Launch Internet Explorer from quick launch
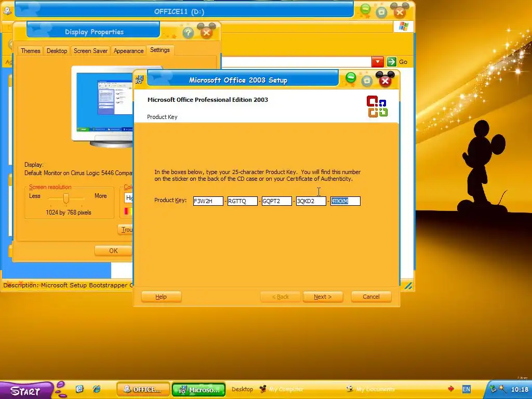The width and height of the screenshot is (532, 399). 97,389
